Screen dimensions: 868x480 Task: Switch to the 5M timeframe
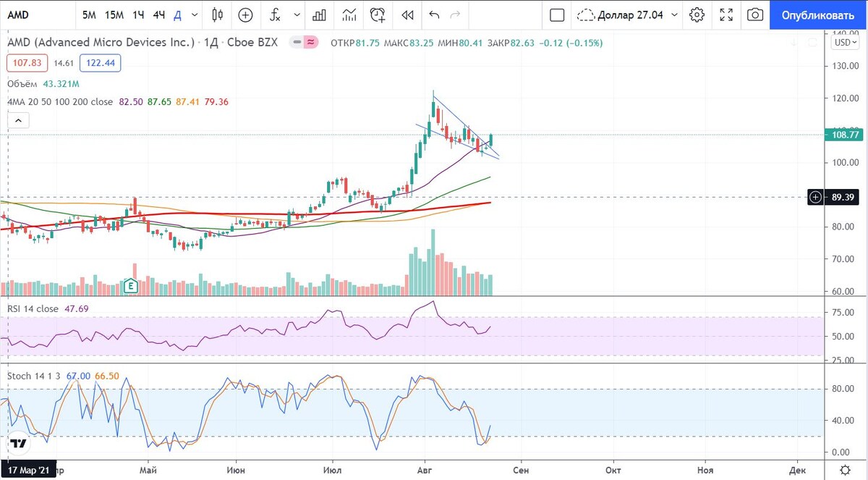point(89,14)
